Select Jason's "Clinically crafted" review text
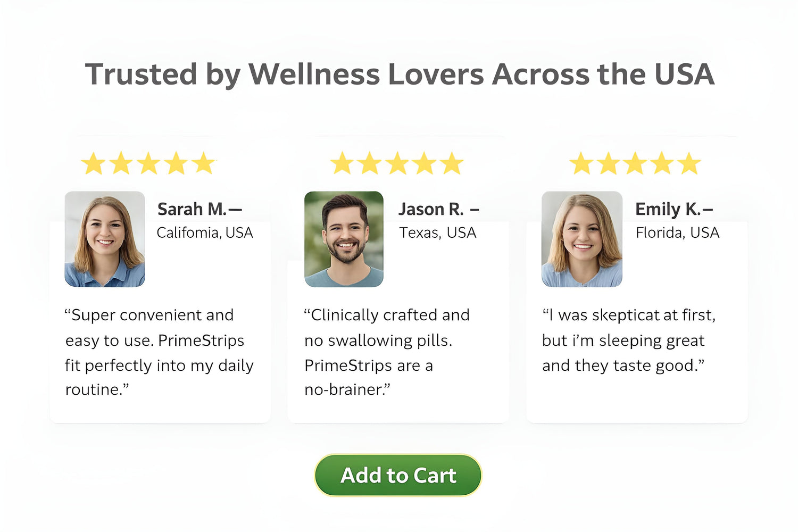Screen dimensions: 798x532 click(386, 352)
